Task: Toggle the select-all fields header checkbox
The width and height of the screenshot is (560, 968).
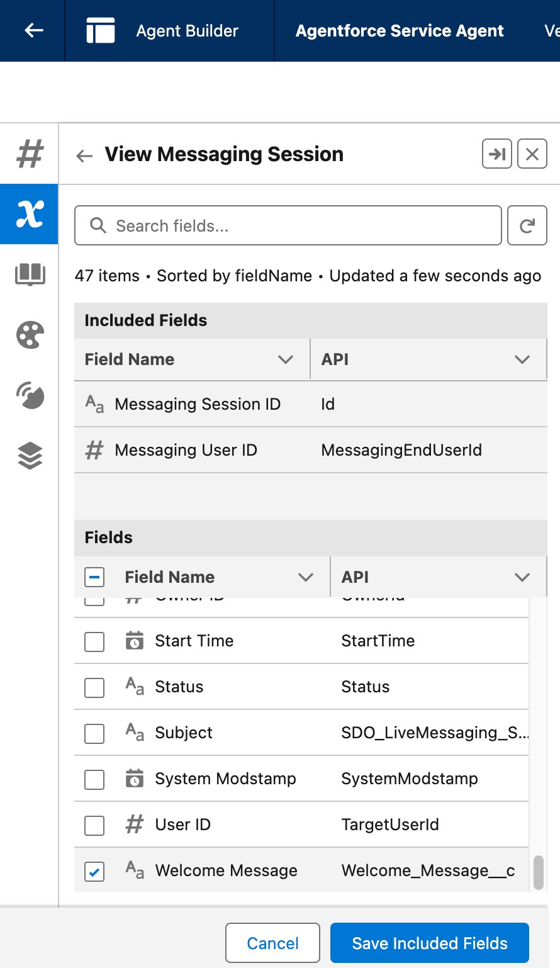Action: (x=94, y=577)
